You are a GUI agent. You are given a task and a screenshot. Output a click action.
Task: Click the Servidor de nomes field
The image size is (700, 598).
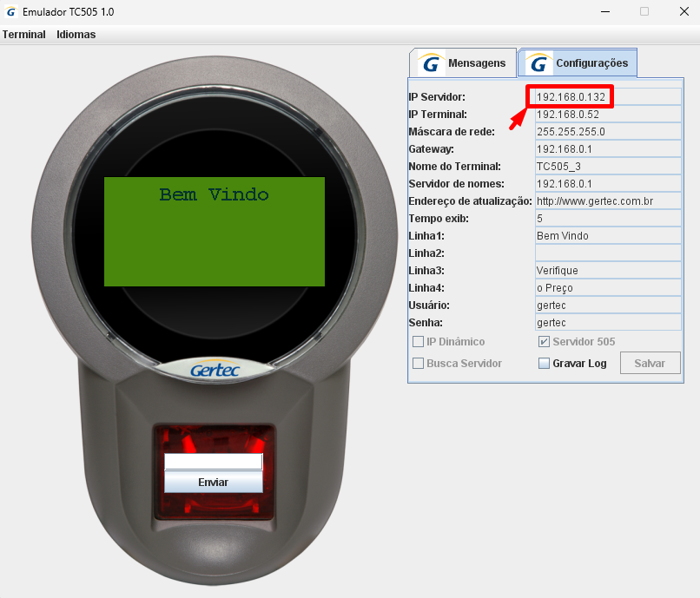coord(608,184)
